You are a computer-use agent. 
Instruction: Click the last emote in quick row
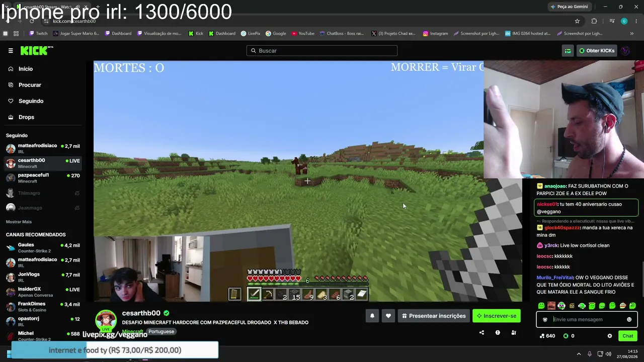pyautogui.click(x=632, y=306)
